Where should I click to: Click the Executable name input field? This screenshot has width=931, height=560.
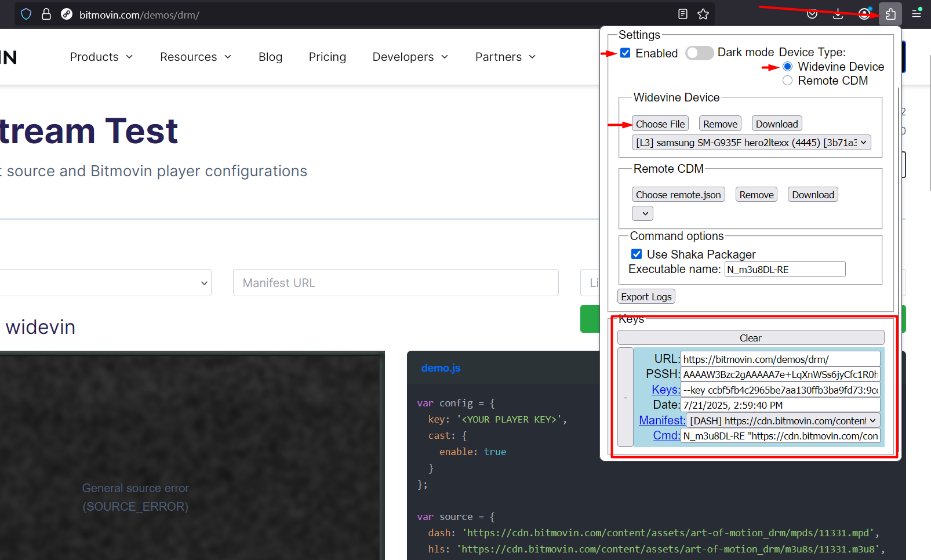(785, 269)
